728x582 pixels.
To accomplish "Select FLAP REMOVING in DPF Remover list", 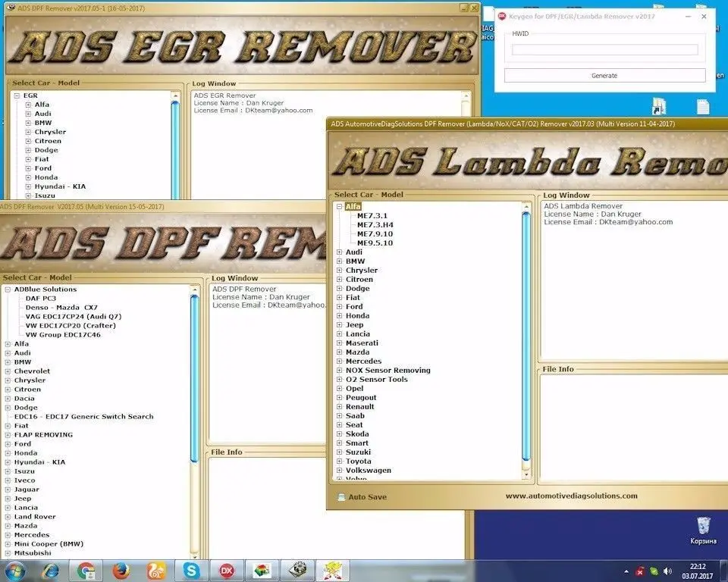I will 45,434.
